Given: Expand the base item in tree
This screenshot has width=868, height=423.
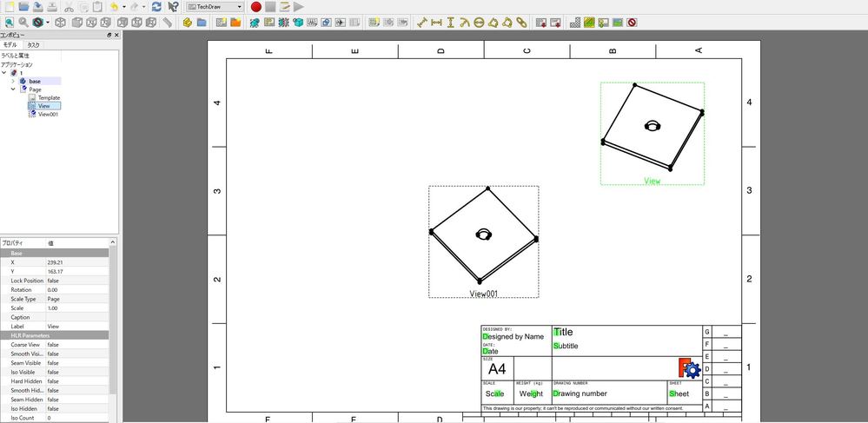Looking at the screenshot, I should pyautogui.click(x=13, y=81).
